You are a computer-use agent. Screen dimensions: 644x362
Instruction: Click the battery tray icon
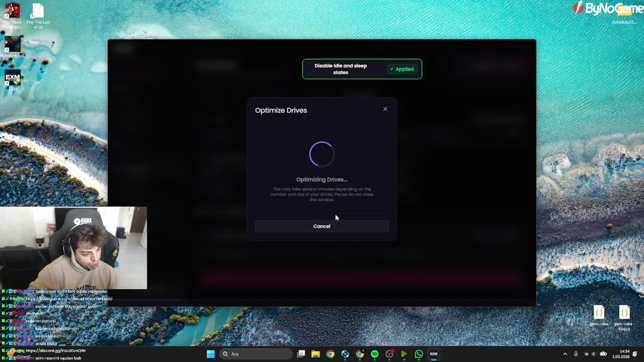[x=603, y=354]
